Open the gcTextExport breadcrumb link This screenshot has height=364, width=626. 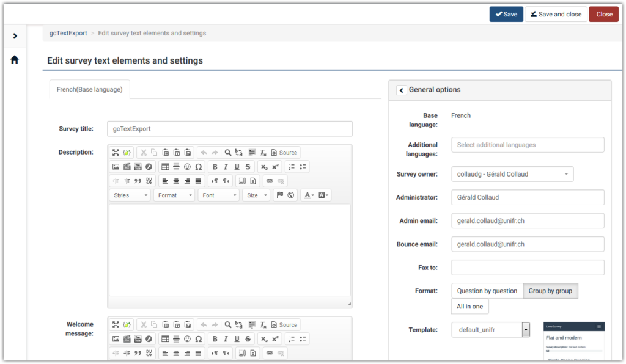pos(68,33)
